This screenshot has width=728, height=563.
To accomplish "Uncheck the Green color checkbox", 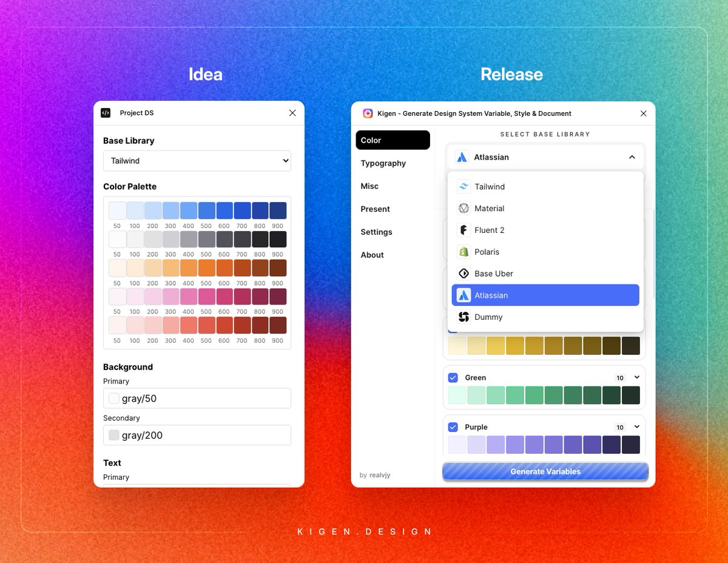I will coord(453,377).
